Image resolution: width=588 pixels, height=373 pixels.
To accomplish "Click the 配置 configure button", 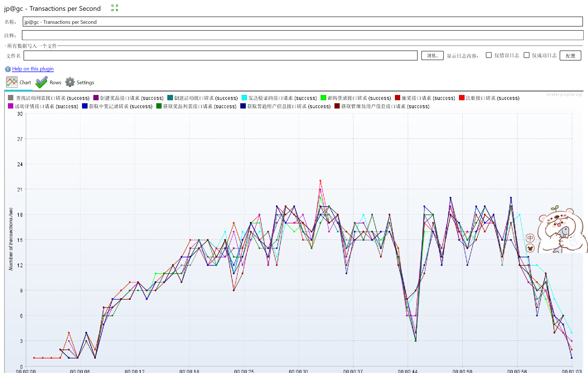I will click(570, 56).
